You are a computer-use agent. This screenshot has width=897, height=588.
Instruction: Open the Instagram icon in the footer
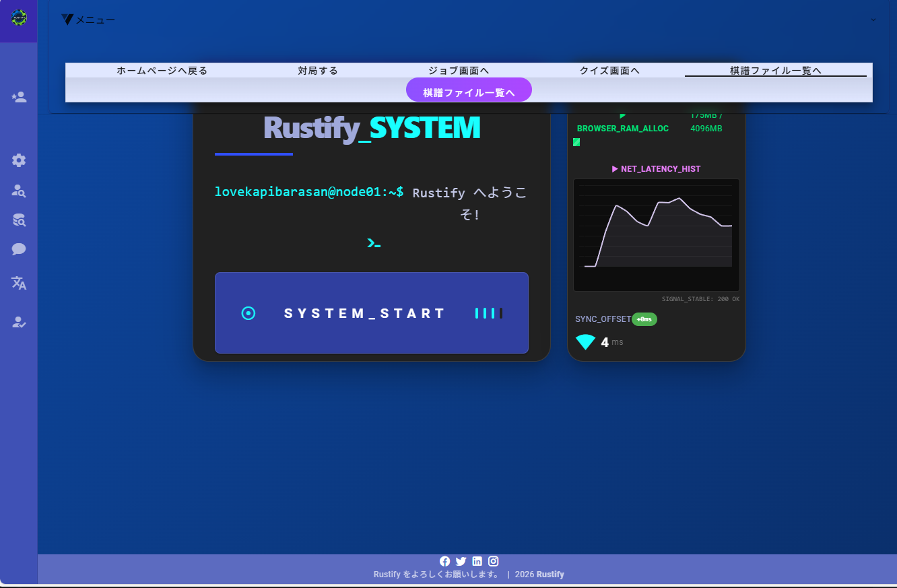point(493,561)
